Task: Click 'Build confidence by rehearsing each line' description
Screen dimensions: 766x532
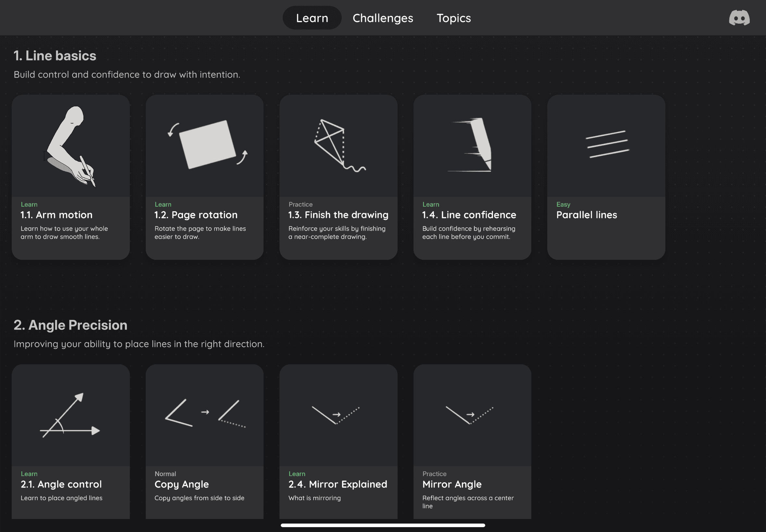Action: (x=469, y=233)
